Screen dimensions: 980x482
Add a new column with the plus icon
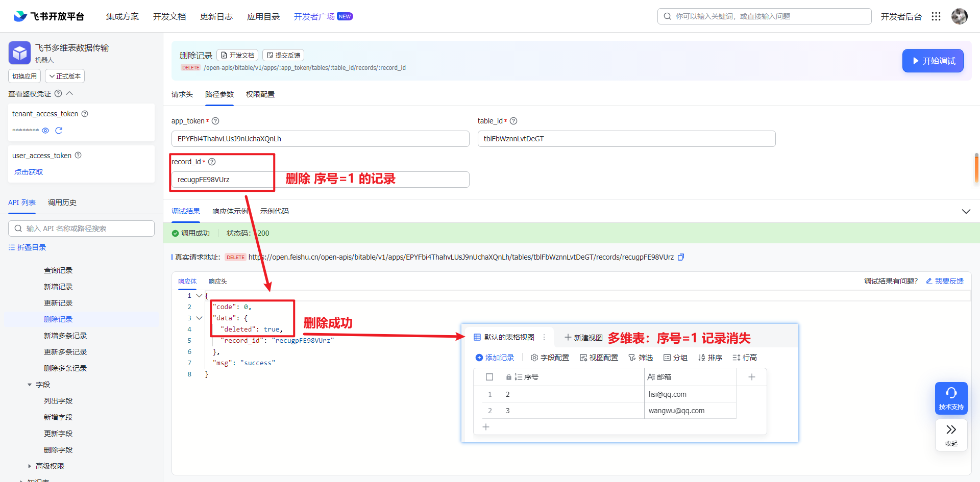(x=751, y=377)
